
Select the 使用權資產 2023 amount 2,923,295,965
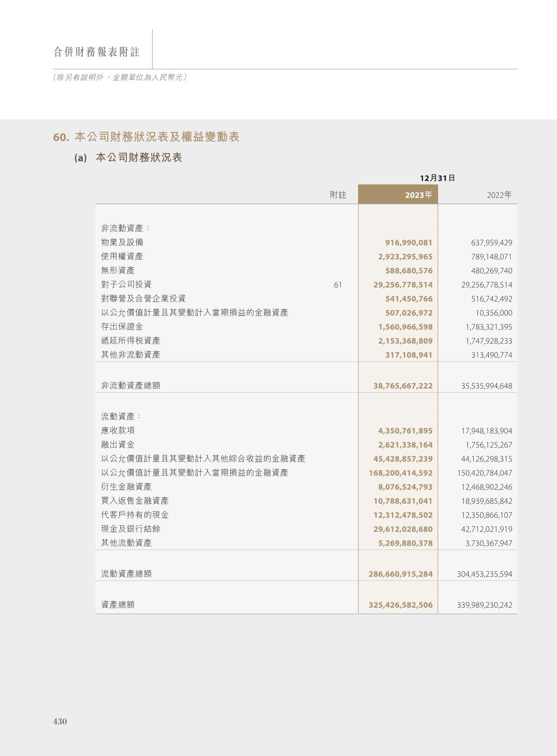405,257
